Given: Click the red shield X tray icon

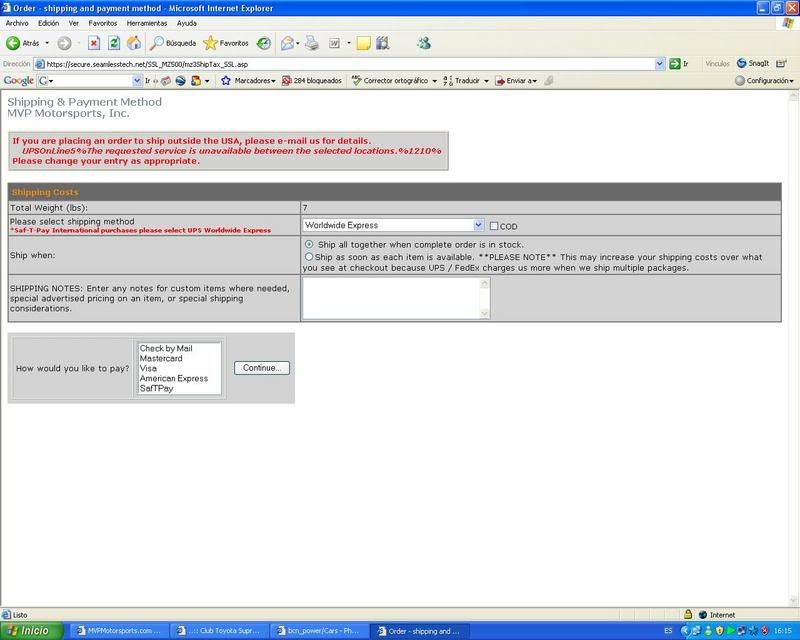Looking at the screenshot, I should tap(763, 631).
